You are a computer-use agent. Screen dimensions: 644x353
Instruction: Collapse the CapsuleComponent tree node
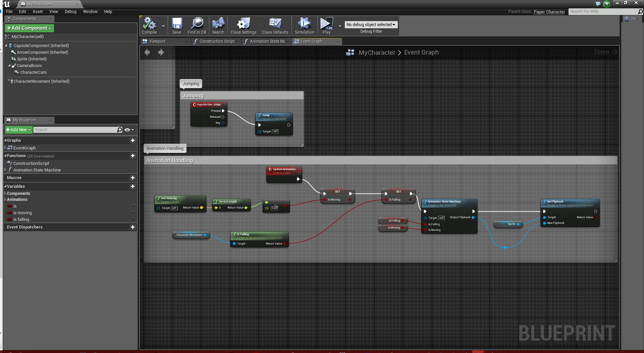[6, 45]
